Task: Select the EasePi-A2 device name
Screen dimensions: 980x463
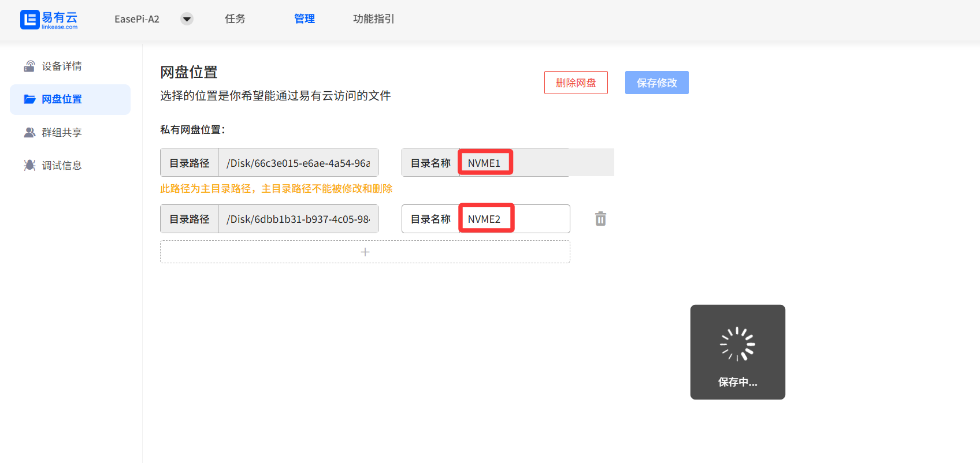Action: click(137, 19)
